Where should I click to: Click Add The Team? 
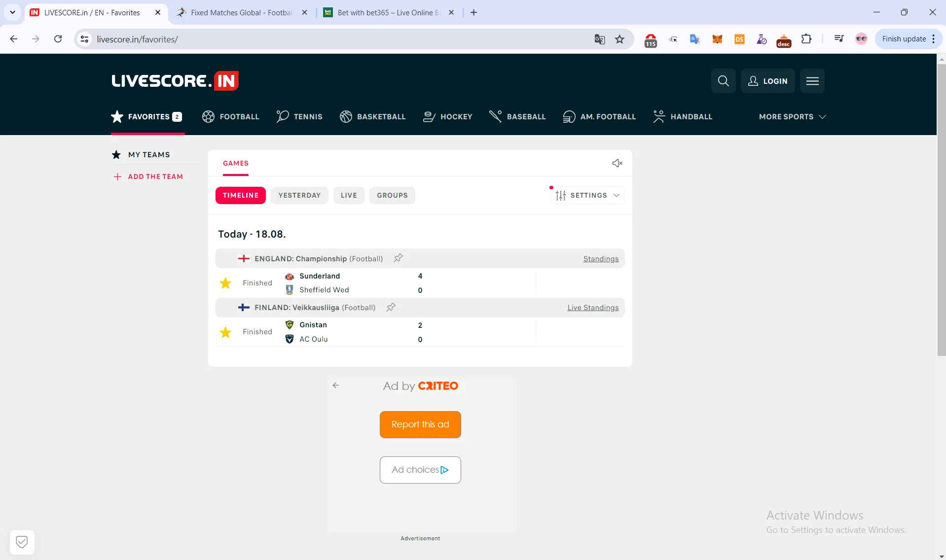tap(148, 176)
